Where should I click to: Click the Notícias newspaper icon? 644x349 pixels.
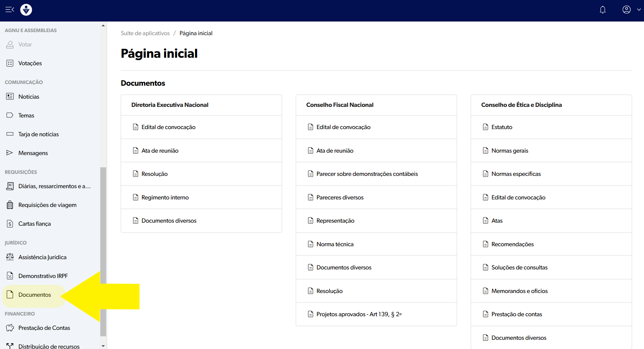10,97
